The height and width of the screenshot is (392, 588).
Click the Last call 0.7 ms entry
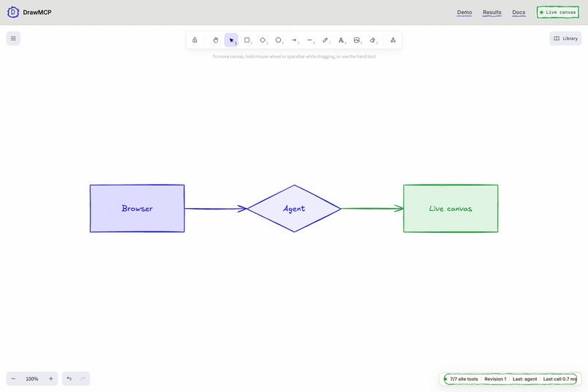560,379
